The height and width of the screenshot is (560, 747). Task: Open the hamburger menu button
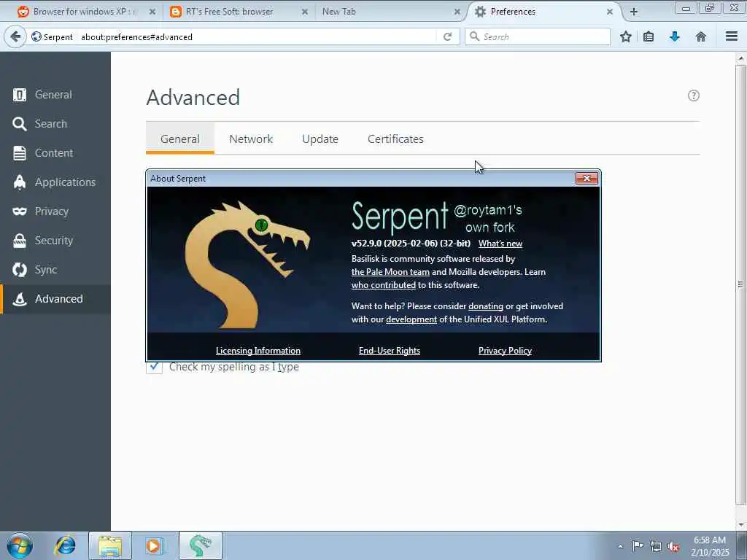[x=731, y=36]
